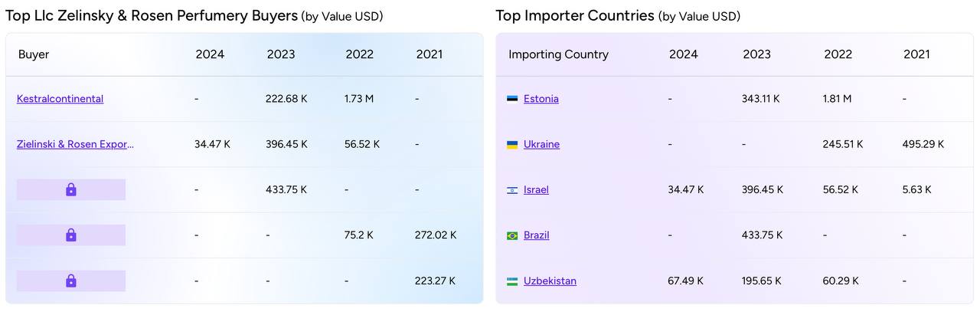This screenshot has height=312, width=980.
Task: Open the Israel country link
Action: (x=536, y=189)
